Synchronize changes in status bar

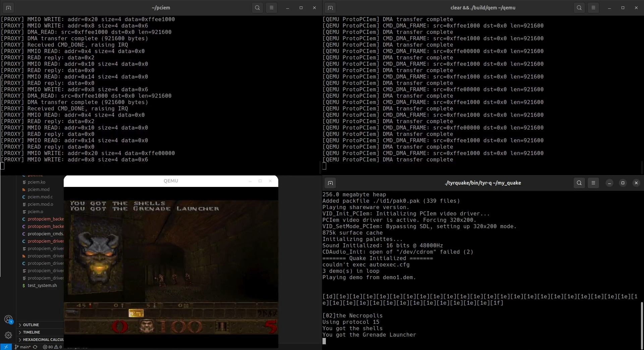click(x=35, y=347)
